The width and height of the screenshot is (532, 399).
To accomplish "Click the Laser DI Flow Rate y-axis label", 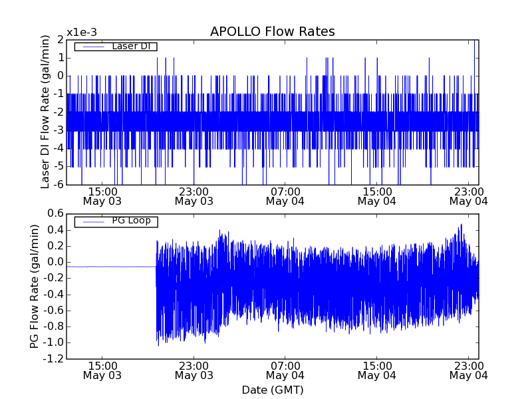I will (45, 112).
